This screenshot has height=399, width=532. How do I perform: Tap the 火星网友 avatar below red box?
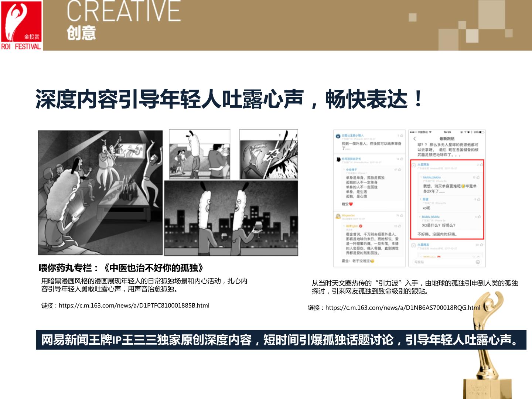point(414,245)
